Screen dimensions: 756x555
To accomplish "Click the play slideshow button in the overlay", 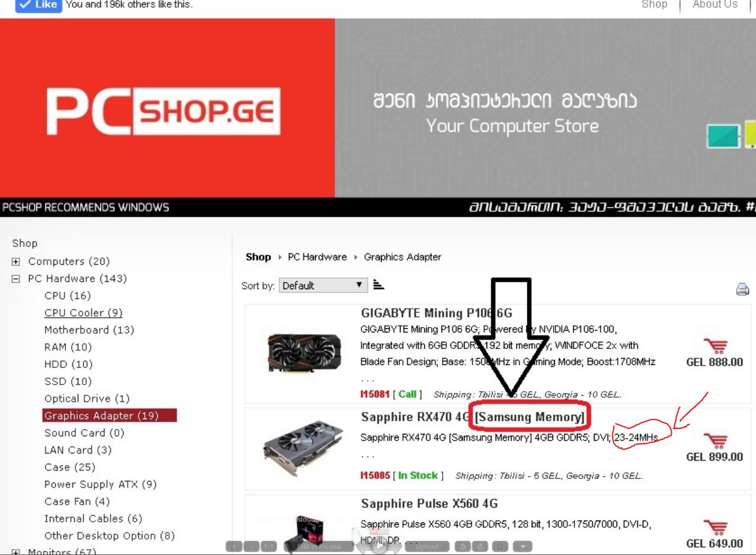I will [x=379, y=546].
